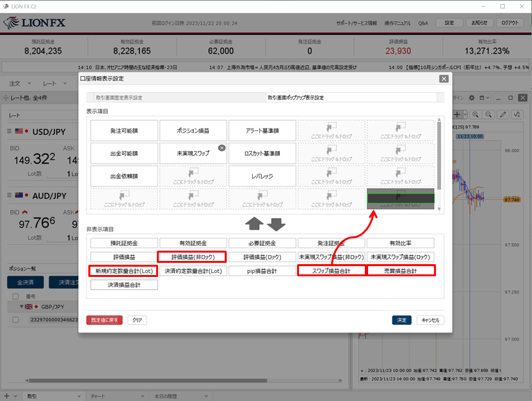Click 既定値に戻す to restore defaults
Image resolution: width=532 pixels, height=401 pixels.
(104, 320)
